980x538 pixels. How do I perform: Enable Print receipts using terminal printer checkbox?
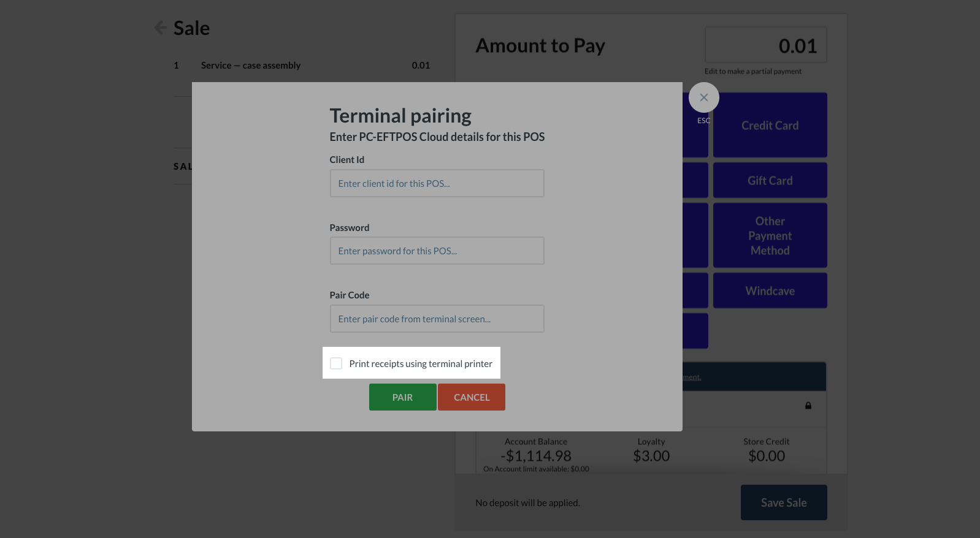(x=336, y=363)
